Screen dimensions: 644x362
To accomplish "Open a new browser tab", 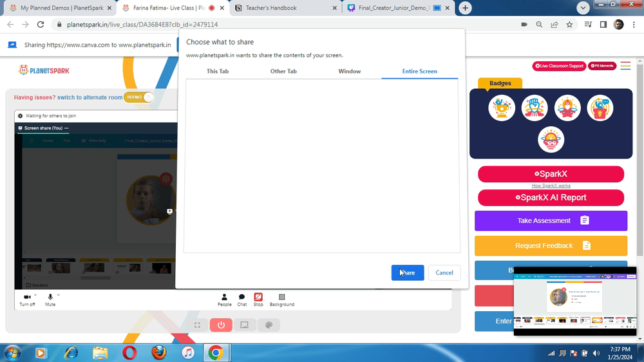I will pos(465,8).
